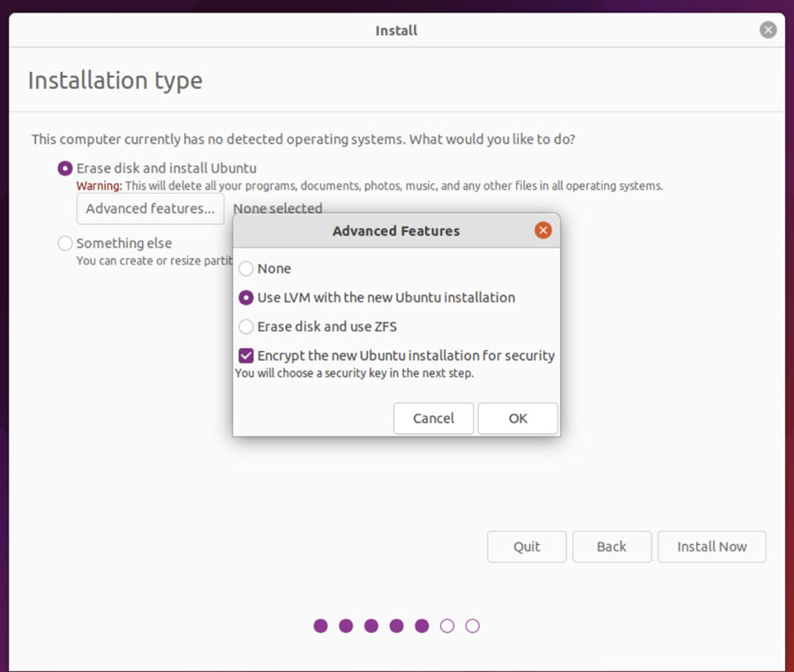Select the "None" option in Advanced Features
794x672 pixels.
[245, 268]
